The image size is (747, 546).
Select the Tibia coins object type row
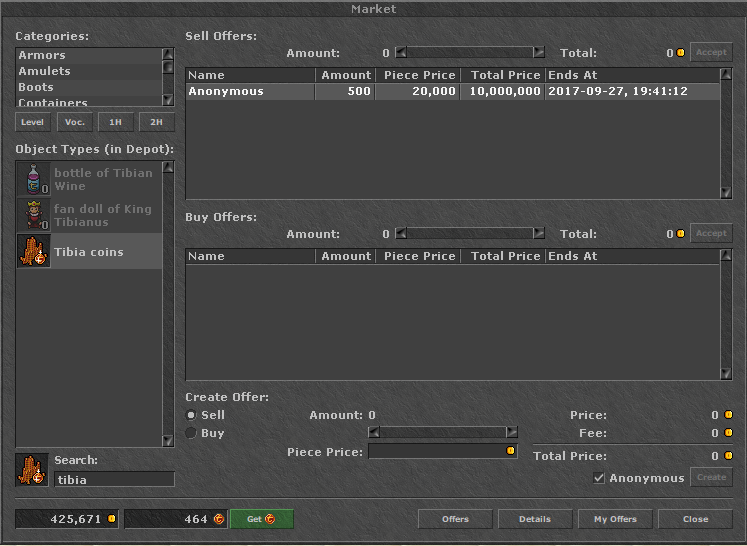(x=89, y=251)
